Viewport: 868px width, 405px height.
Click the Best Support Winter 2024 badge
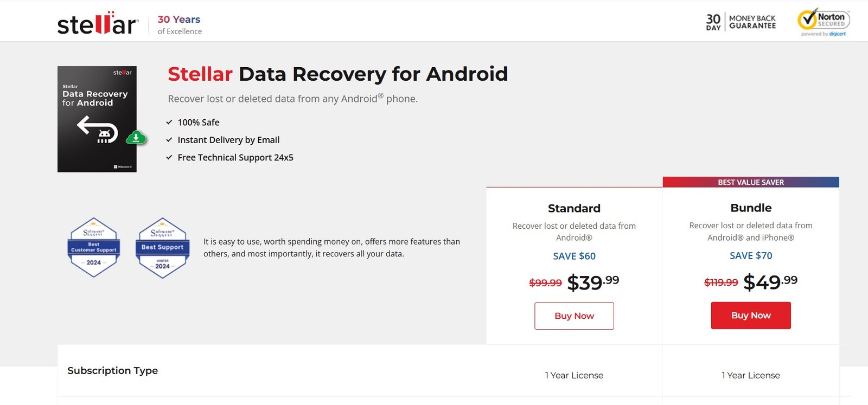coord(163,248)
